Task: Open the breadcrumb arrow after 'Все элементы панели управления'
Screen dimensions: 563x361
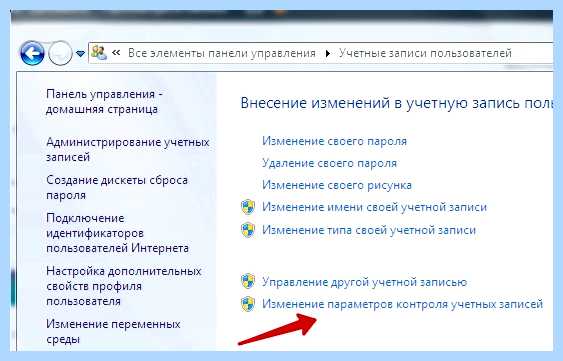Action: (327, 54)
